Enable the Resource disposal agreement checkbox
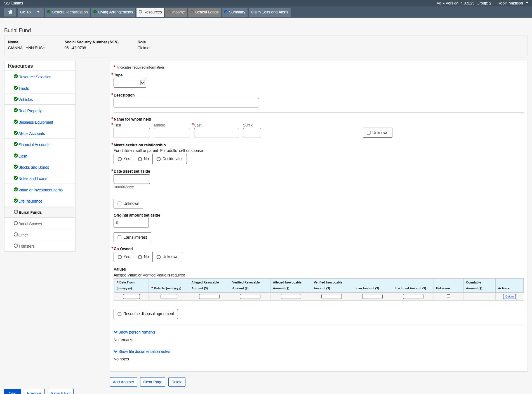 tap(120, 314)
